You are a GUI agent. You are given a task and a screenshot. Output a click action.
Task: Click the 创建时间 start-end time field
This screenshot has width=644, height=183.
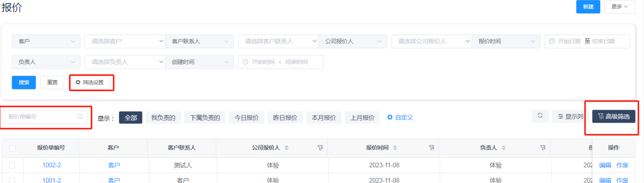(281, 62)
